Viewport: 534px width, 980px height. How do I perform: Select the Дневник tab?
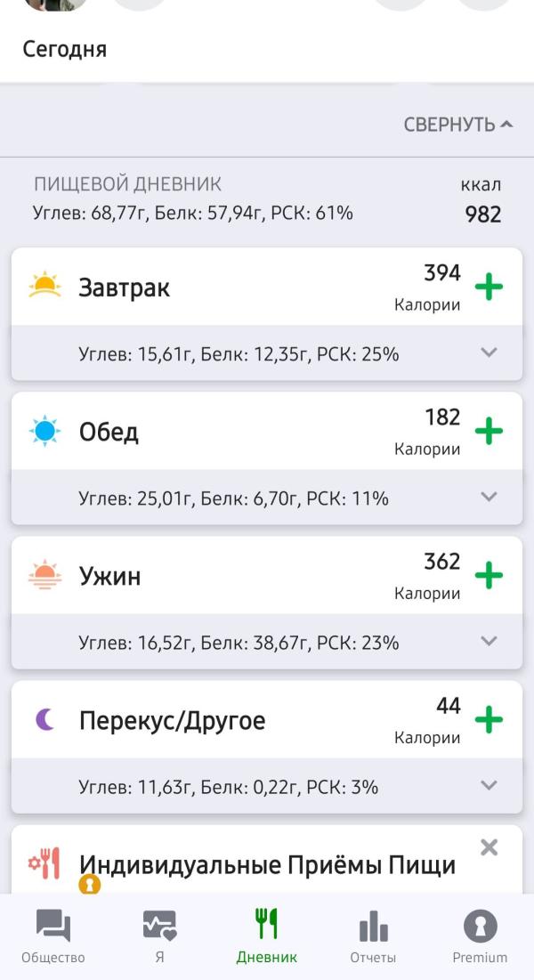[x=267, y=936]
